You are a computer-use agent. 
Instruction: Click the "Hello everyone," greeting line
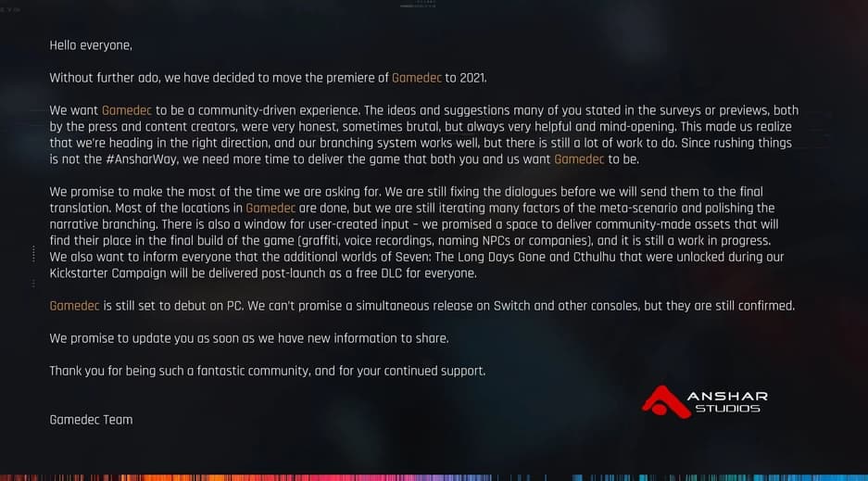(x=91, y=45)
